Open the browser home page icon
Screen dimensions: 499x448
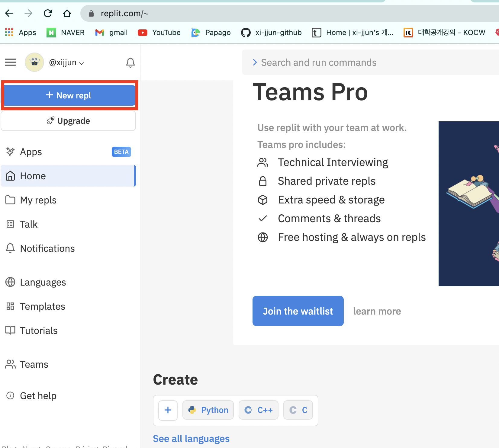tap(67, 13)
